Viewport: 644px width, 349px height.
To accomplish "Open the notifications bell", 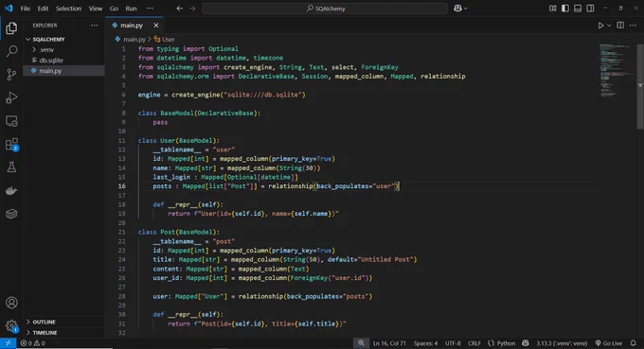I will [x=633, y=343].
